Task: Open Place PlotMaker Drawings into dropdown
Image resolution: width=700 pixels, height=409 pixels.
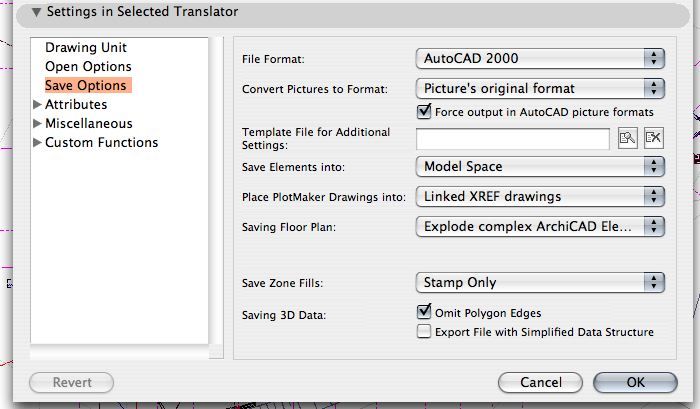Action: (540, 196)
